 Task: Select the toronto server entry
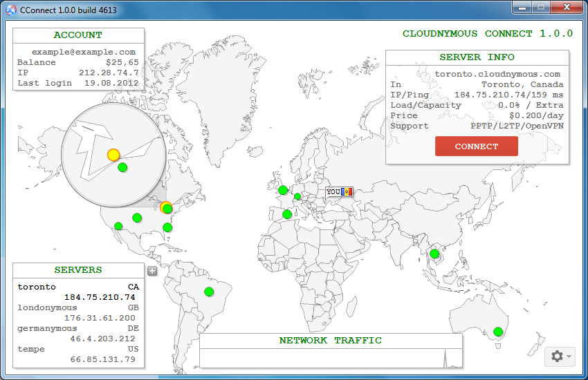78,292
